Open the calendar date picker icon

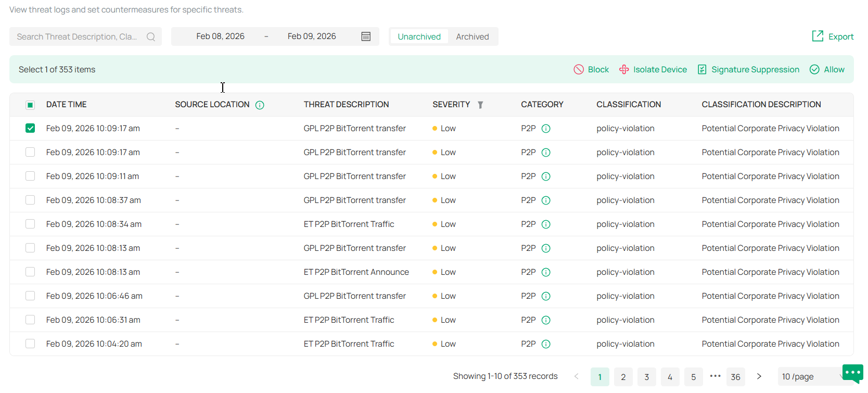[366, 36]
